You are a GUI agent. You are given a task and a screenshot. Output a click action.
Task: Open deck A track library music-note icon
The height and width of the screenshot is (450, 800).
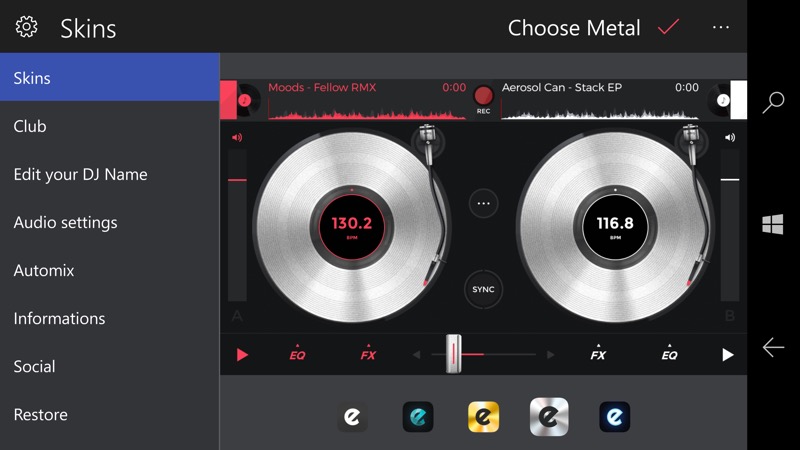(245, 100)
